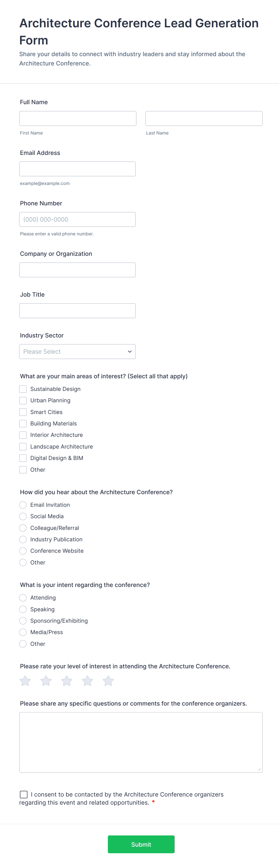The height and width of the screenshot is (868, 279).
Task: Click the first rating star
Action: (x=25, y=681)
